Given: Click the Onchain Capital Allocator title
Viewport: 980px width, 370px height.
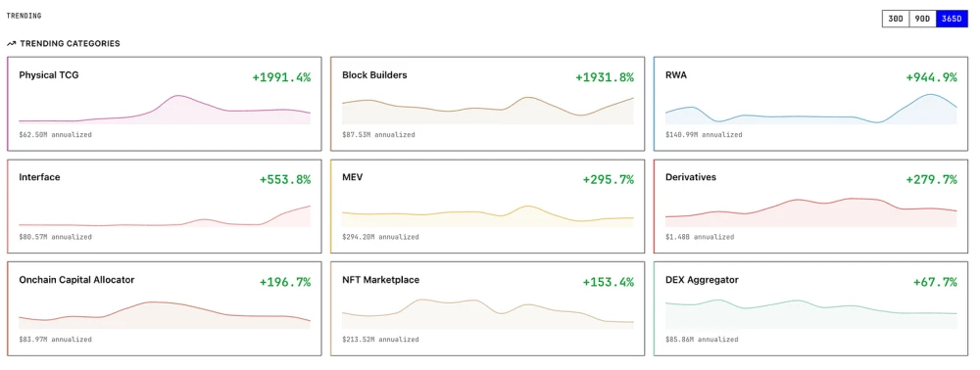Looking at the screenshot, I should click(x=76, y=280).
